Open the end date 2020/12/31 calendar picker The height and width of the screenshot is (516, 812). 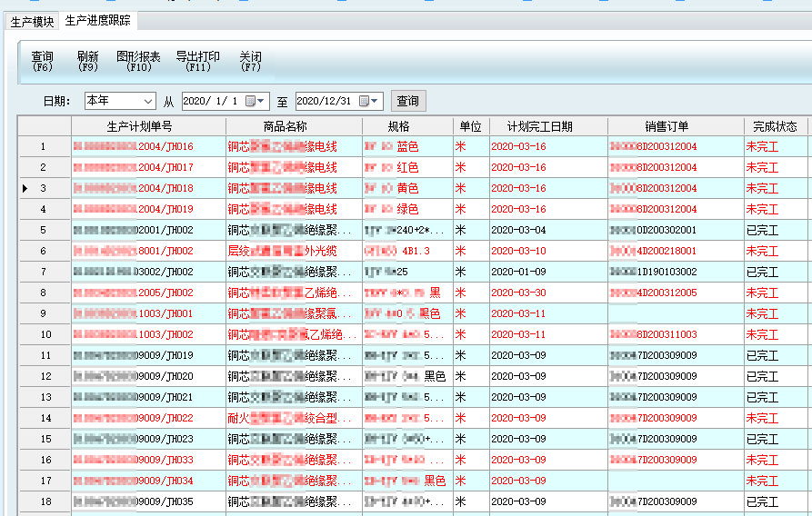click(369, 101)
